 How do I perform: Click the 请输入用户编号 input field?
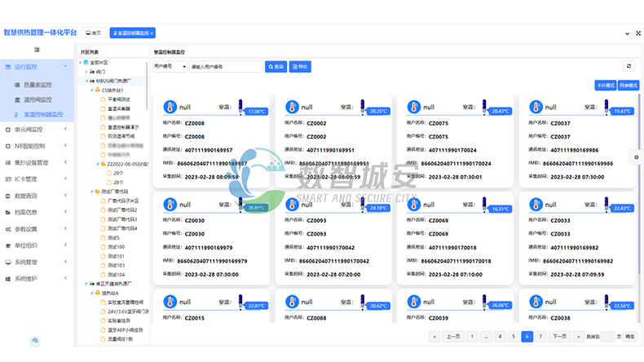(225, 66)
